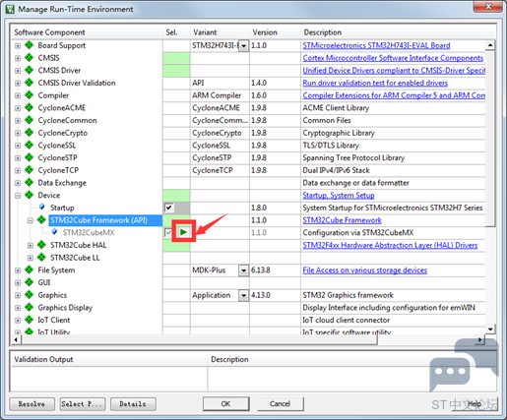Click the Device group diamond icon
This screenshot has height=420, width=507.
pyautogui.click(x=30, y=195)
